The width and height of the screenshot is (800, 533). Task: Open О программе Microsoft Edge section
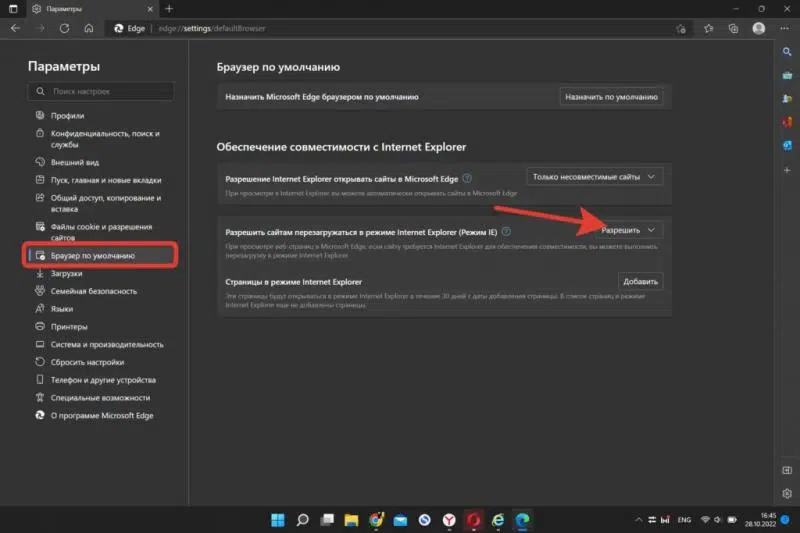101,416
